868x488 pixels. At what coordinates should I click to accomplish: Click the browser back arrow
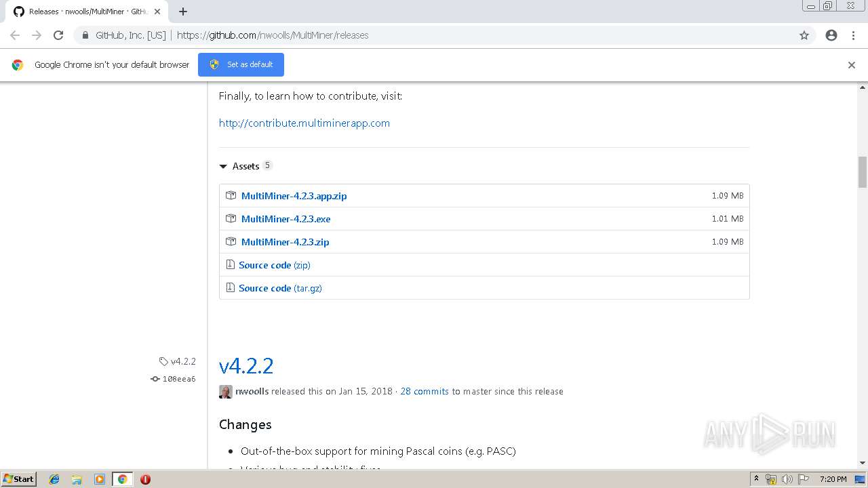(x=15, y=35)
